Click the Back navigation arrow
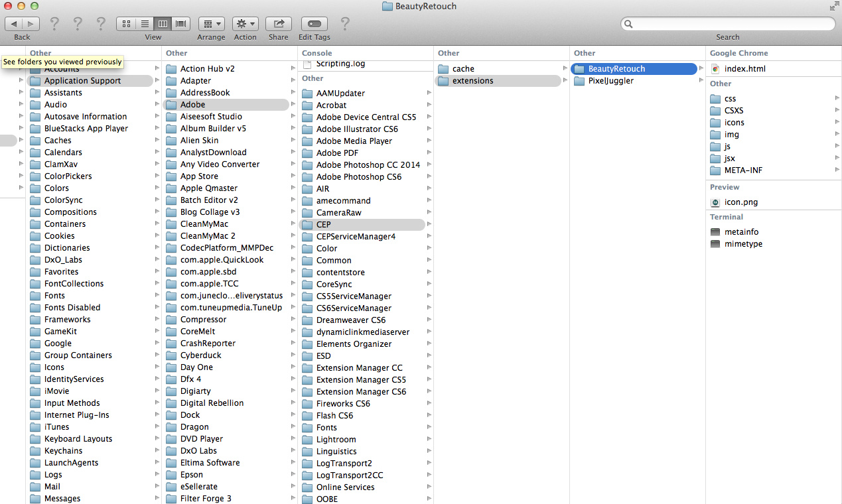Screen dimensions: 842x504 [x=14, y=24]
